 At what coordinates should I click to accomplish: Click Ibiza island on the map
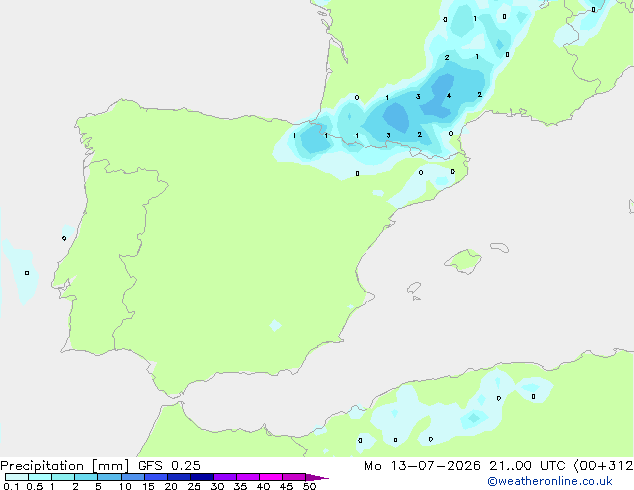click(414, 288)
